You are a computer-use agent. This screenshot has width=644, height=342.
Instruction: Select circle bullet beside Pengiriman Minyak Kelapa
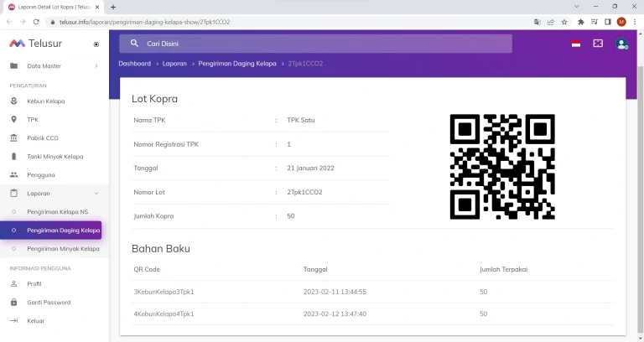pyautogui.click(x=13, y=249)
